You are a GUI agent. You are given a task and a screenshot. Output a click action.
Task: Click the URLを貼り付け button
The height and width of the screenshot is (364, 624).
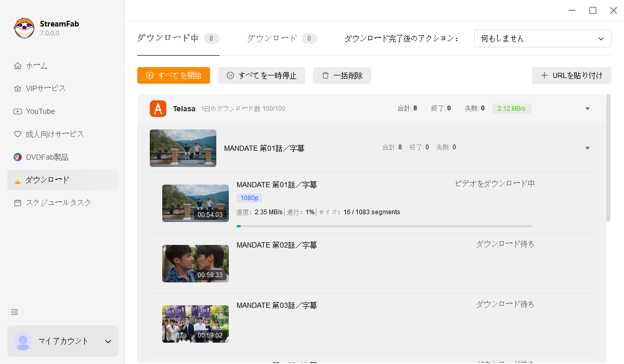click(x=571, y=75)
